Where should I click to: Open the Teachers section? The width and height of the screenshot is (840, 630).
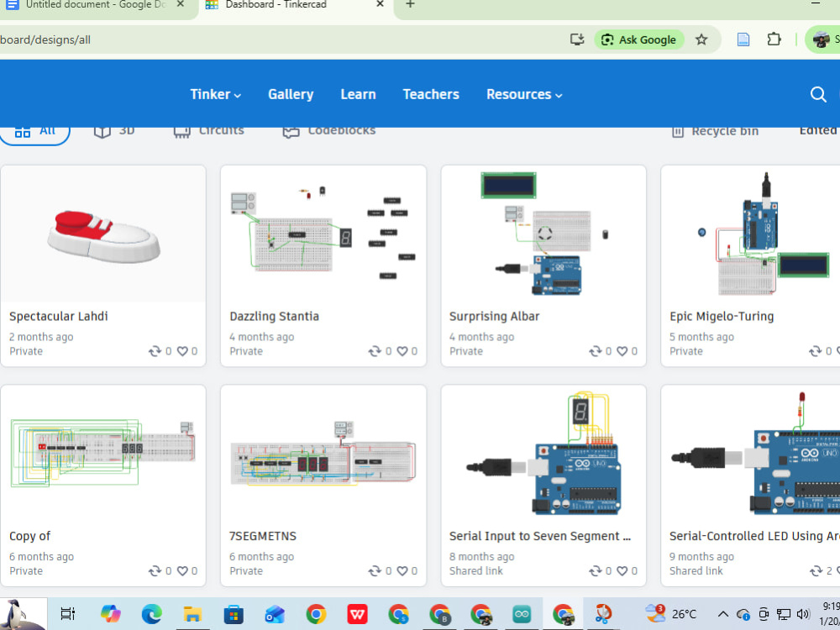[431, 94]
